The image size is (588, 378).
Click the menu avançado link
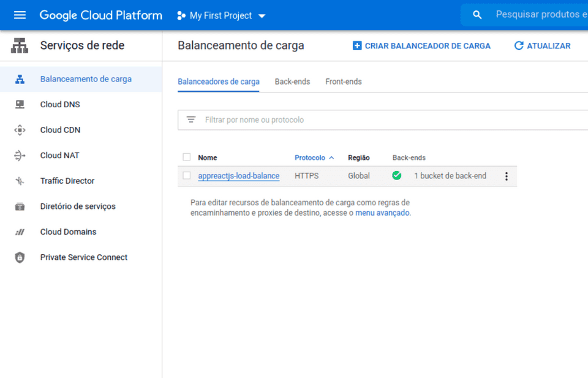[382, 213]
